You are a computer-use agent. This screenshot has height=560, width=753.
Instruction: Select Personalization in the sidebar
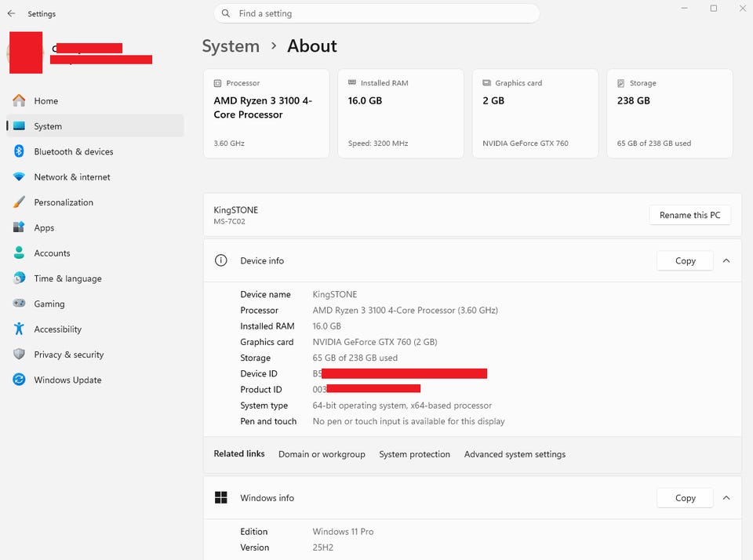tap(95, 202)
